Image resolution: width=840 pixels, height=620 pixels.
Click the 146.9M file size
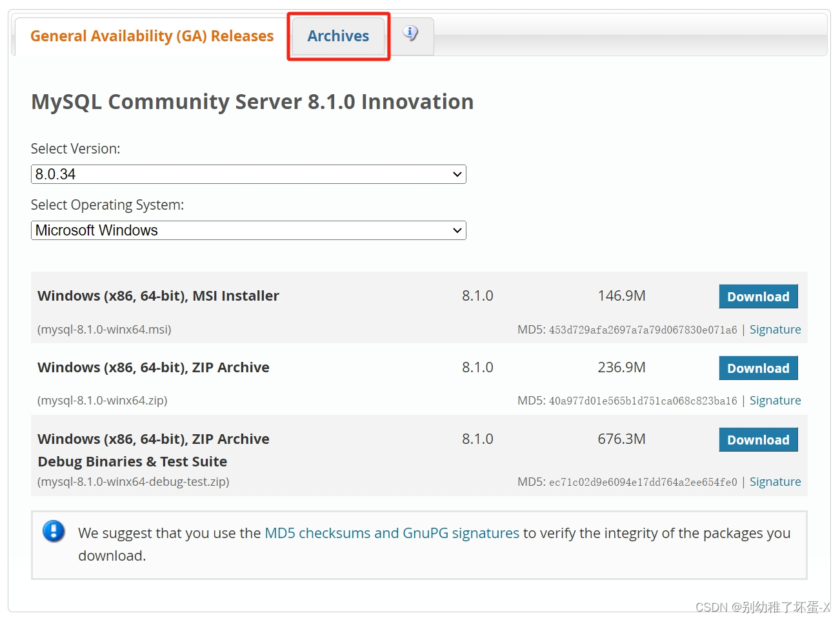621,295
